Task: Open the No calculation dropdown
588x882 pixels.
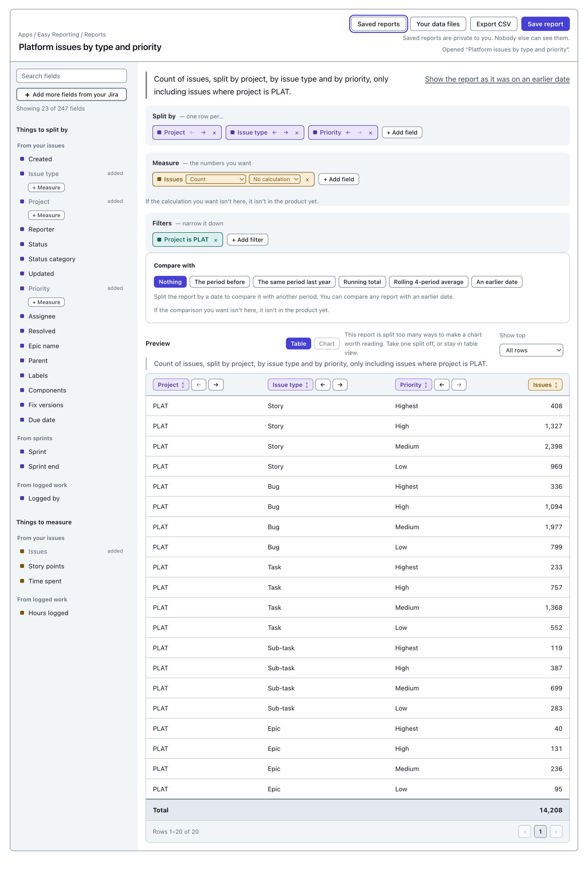Action: point(275,179)
